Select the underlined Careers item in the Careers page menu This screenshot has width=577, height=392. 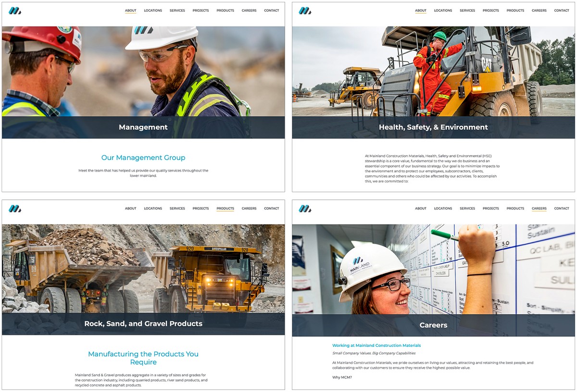point(539,208)
